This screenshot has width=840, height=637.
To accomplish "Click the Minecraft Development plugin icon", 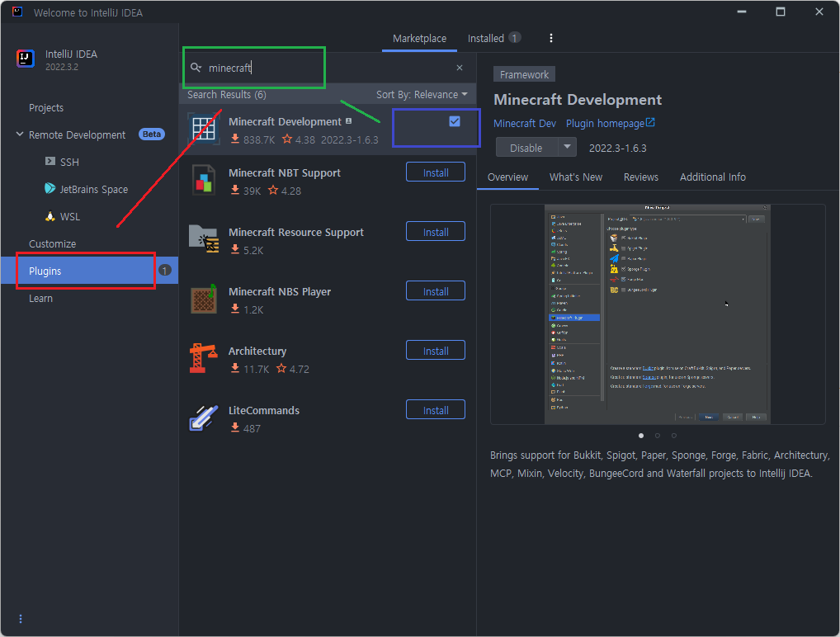I will tap(204, 129).
